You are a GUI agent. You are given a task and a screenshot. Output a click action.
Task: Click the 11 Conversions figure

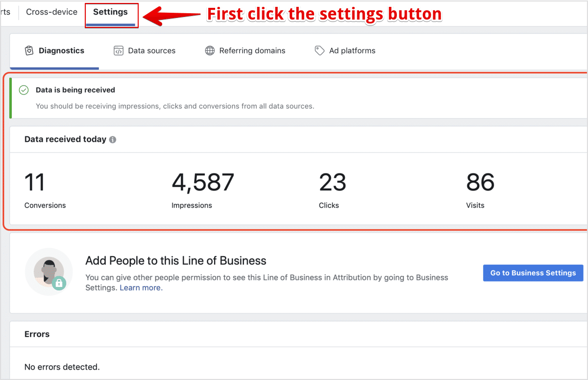(x=34, y=182)
